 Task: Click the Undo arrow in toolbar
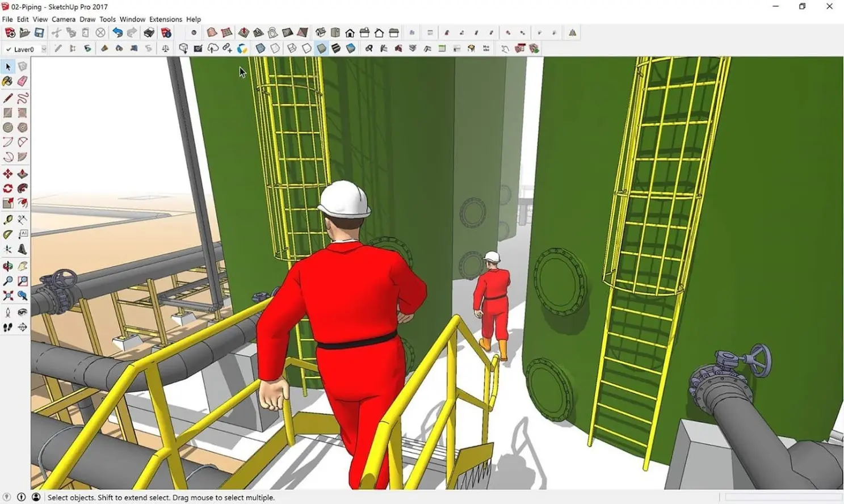(117, 33)
